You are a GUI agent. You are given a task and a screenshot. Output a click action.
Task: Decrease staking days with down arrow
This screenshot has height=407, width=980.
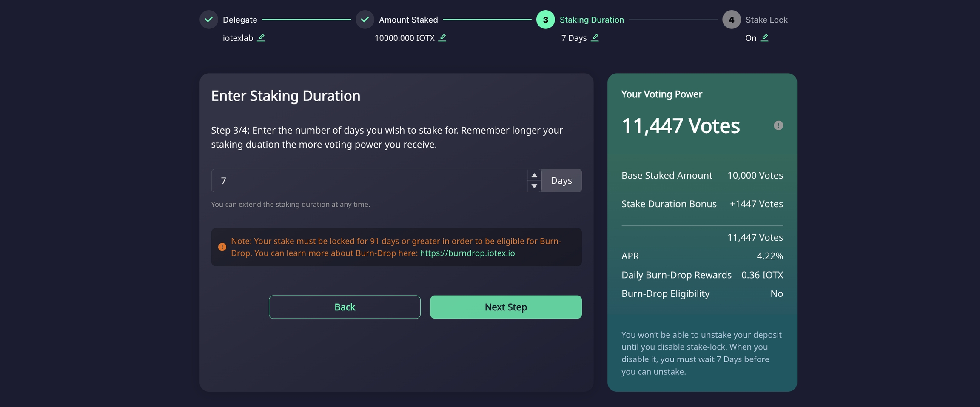534,186
